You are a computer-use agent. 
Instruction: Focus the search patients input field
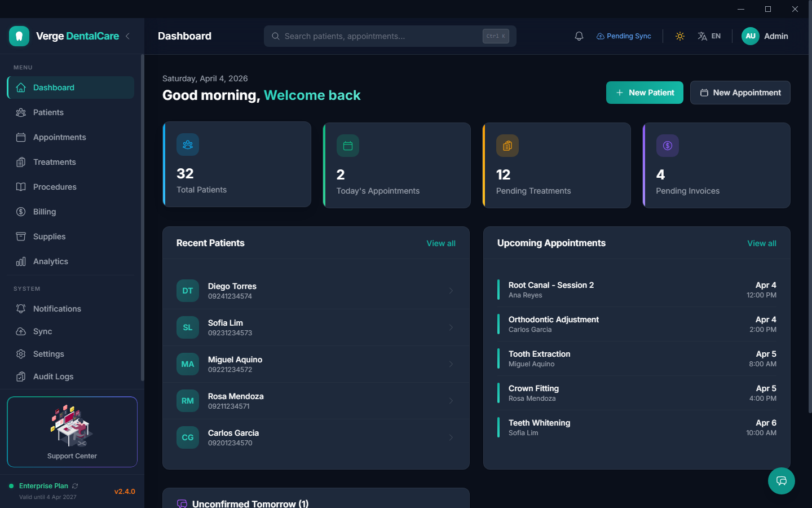pyautogui.click(x=390, y=36)
